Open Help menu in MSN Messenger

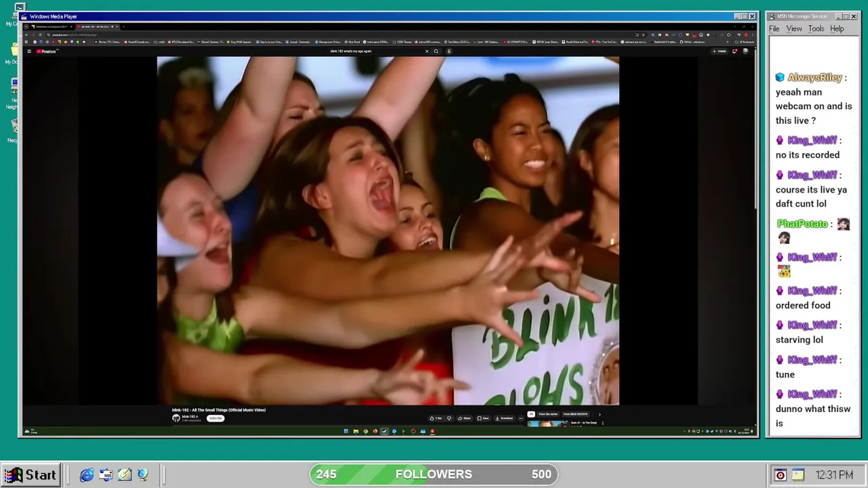(x=837, y=28)
